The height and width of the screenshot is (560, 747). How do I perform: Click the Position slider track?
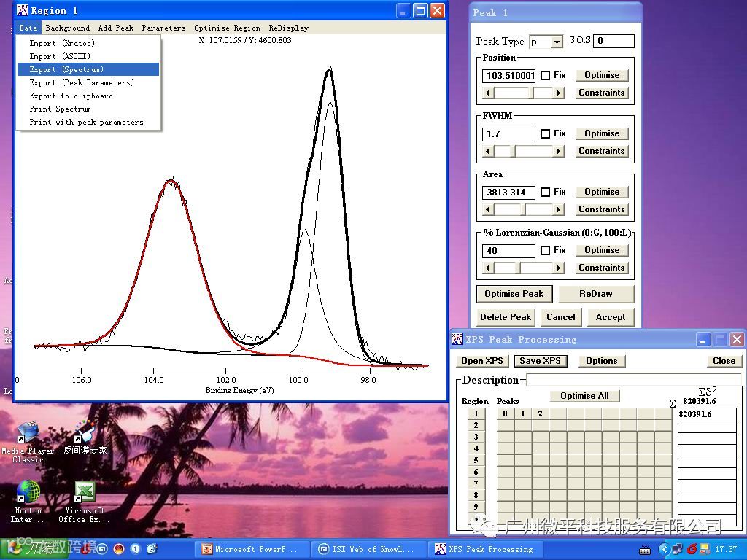[x=522, y=93]
